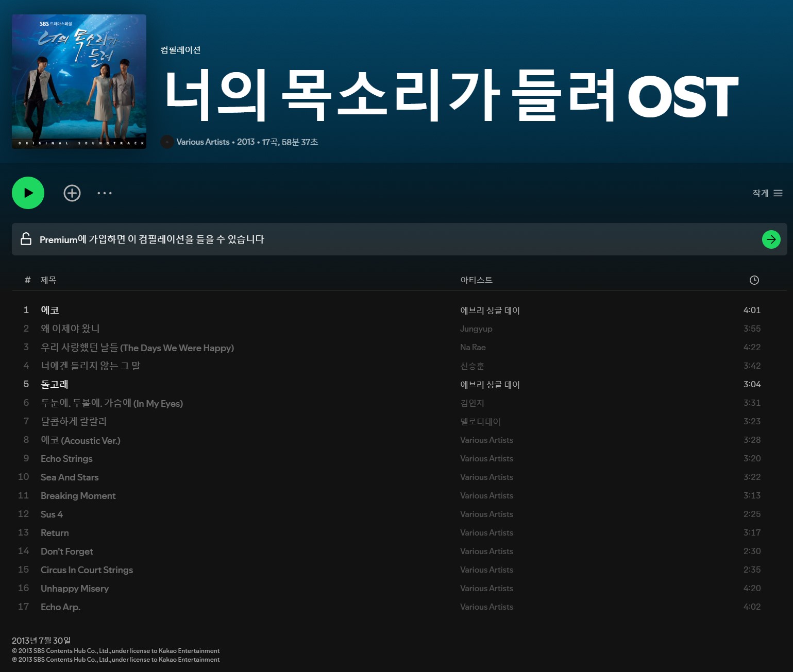The width and height of the screenshot is (793, 672).
Task: Click the list layout icon next to 작게
Action: click(x=778, y=193)
